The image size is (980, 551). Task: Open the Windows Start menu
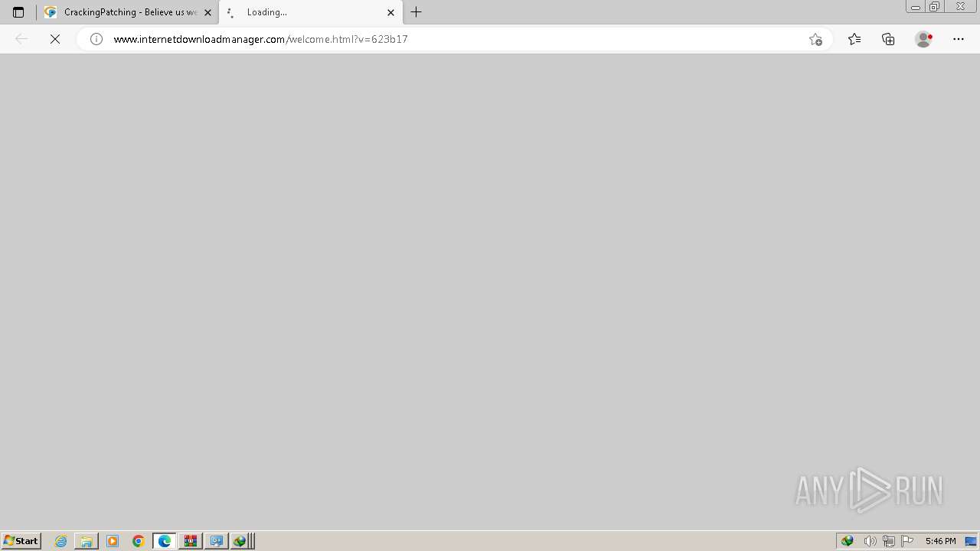point(21,541)
